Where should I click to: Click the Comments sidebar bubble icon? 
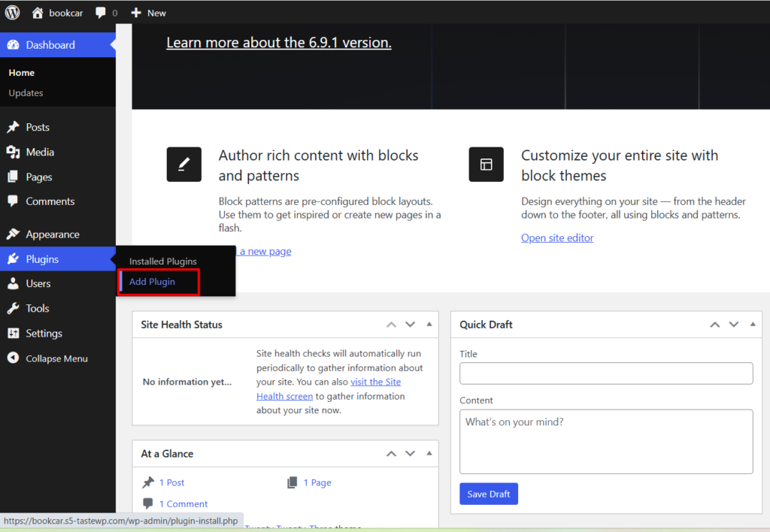pos(14,201)
